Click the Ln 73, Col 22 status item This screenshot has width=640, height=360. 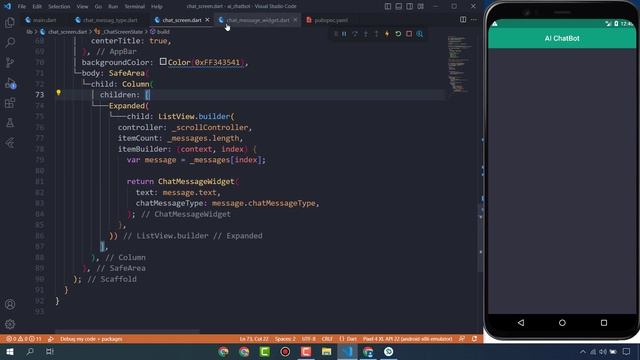(x=253, y=339)
